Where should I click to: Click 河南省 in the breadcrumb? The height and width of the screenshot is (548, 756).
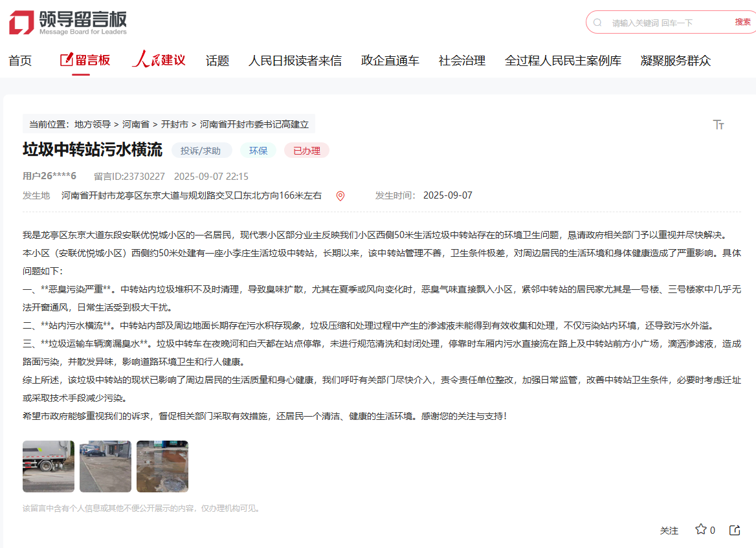(x=136, y=124)
